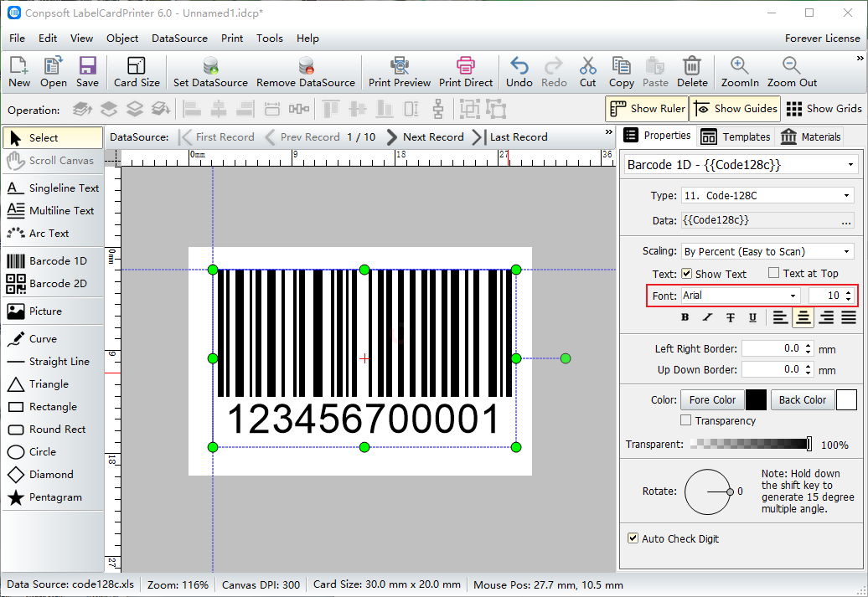Open the DataSource menu
This screenshot has width=868, height=597.
[179, 39]
